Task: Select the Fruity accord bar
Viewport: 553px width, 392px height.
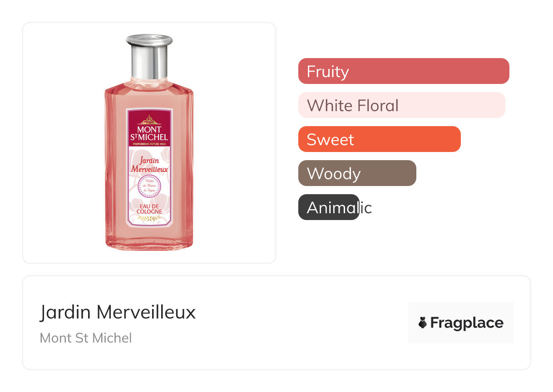Action: 403,71
